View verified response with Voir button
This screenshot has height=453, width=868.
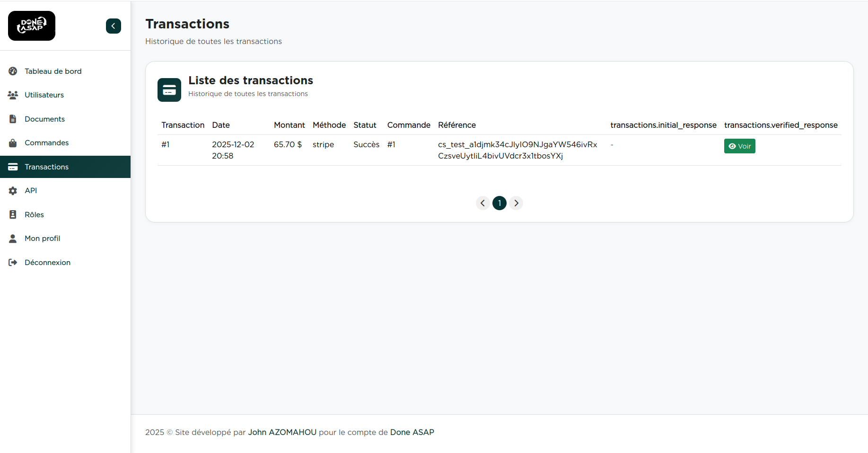[739, 146]
